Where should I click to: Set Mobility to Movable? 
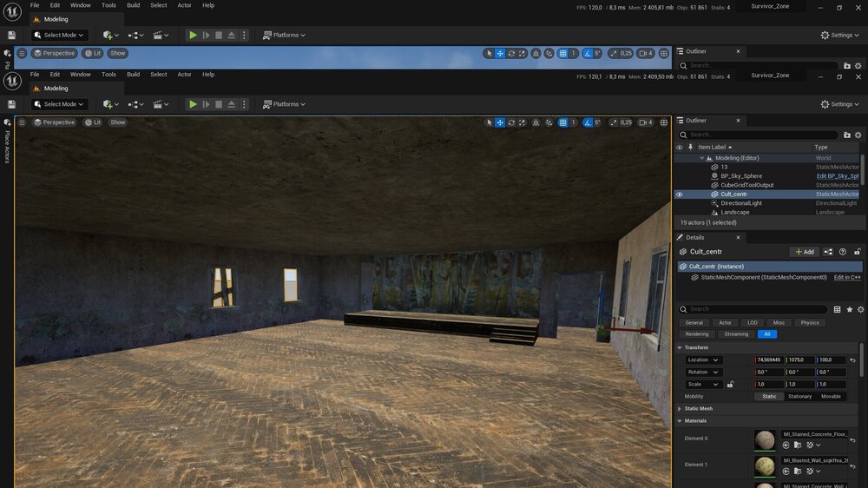831,396
